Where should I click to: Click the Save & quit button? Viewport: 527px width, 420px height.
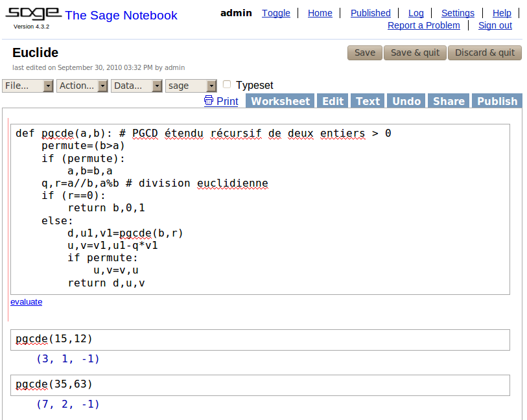(415, 52)
